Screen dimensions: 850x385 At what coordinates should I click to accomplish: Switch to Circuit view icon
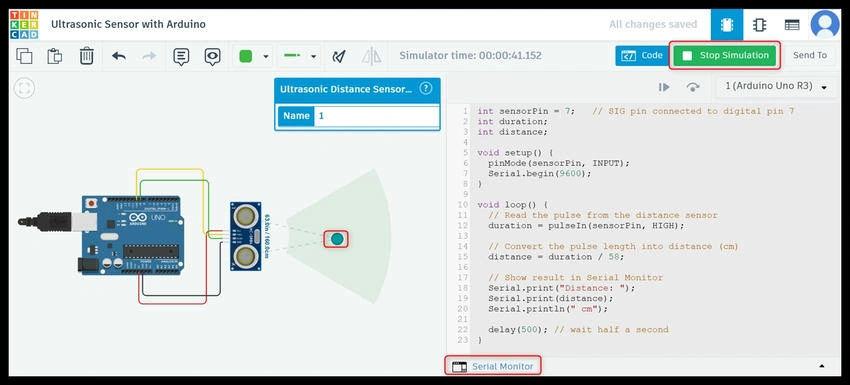(727, 25)
